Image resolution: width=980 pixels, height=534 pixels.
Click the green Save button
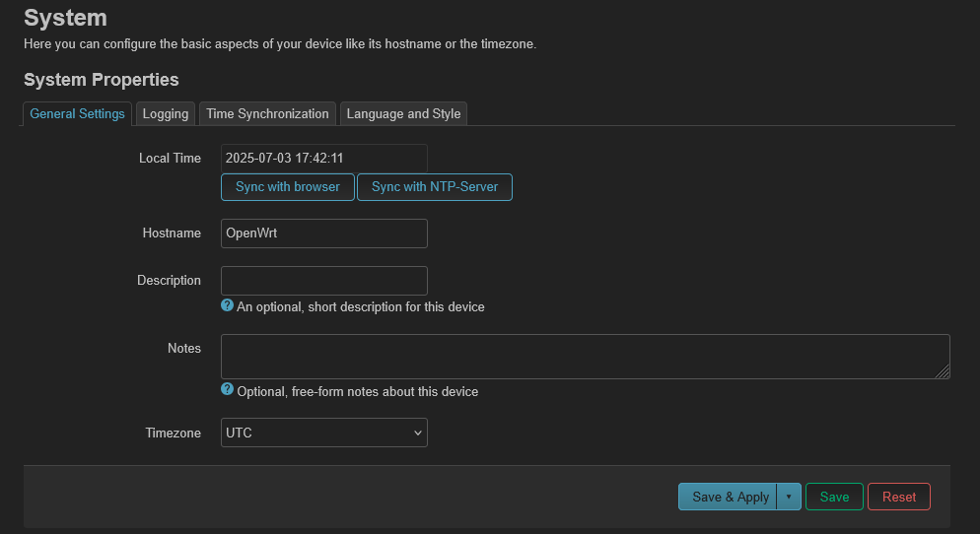tap(834, 497)
